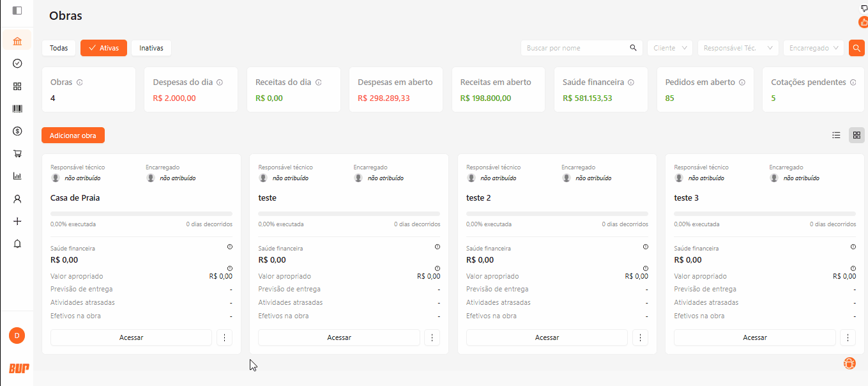Click info icon beside Pedidos em aberto
Screen dimensions: 868x386
pos(742,82)
